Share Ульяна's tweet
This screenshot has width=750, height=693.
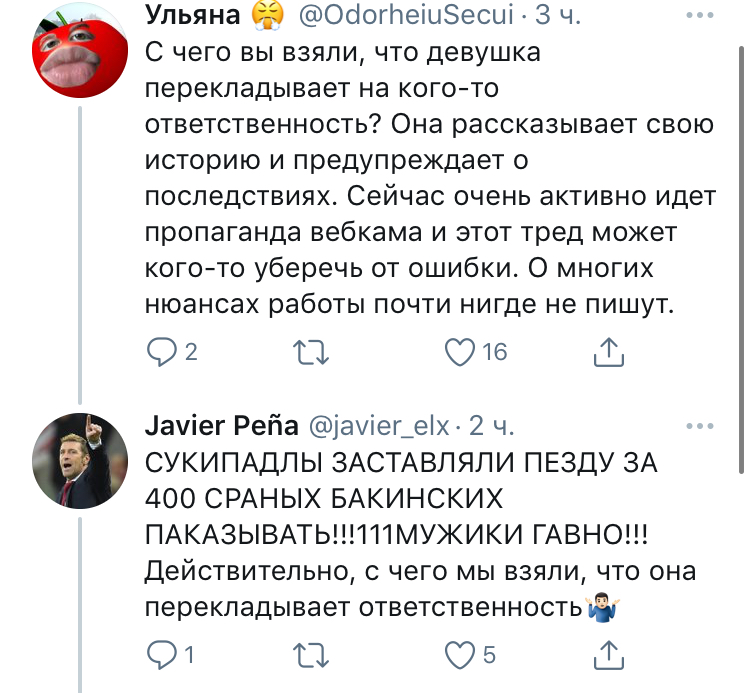(609, 351)
